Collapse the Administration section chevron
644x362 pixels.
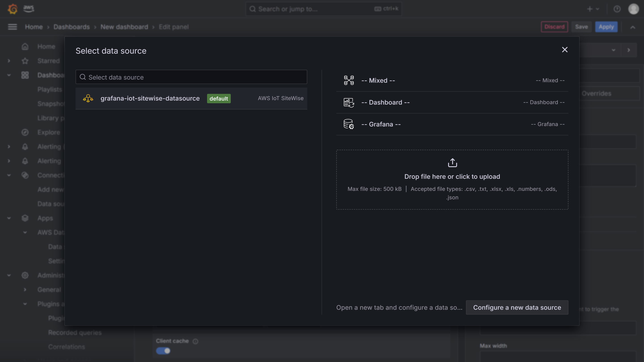(9, 275)
